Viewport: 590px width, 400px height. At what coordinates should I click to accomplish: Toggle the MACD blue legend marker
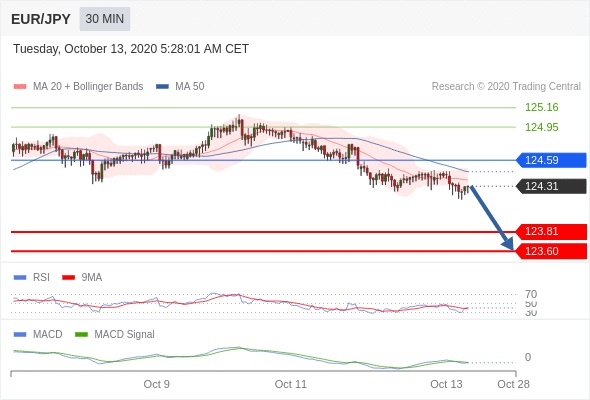point(20,335)
